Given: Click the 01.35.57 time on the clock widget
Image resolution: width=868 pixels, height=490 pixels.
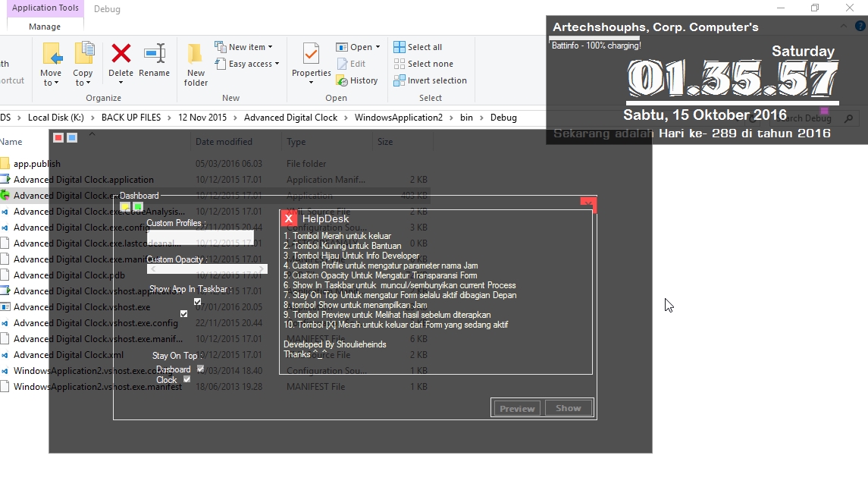Looking at the screenshot, I should click(x=732, y=79).
